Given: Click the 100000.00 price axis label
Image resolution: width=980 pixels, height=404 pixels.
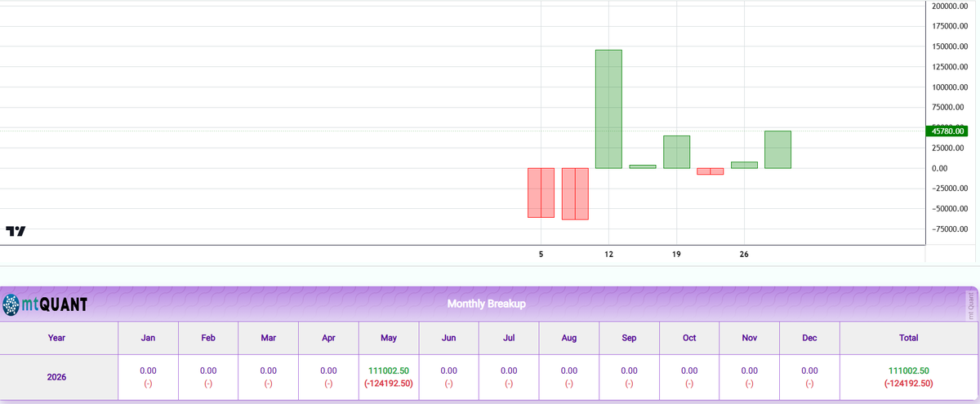Looking at the screenshot, I should pos(949,87).
